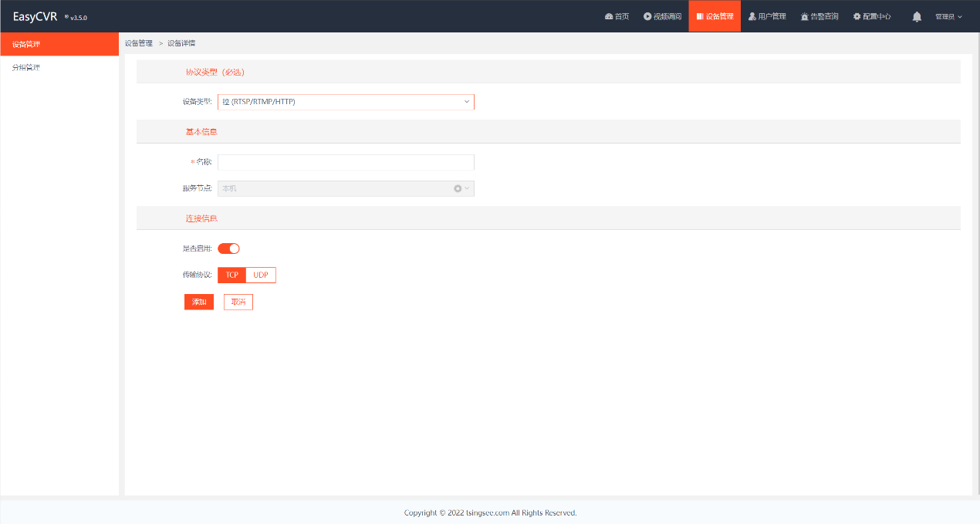Open notifications with the bell icon
Viewport: 980px width, 524px height.
[x=917, y=16]
